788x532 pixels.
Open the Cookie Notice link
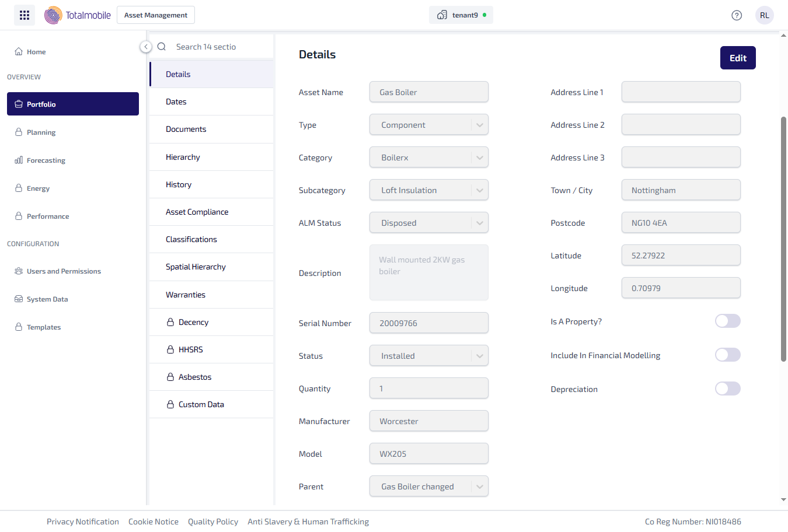tap(154, 521)
